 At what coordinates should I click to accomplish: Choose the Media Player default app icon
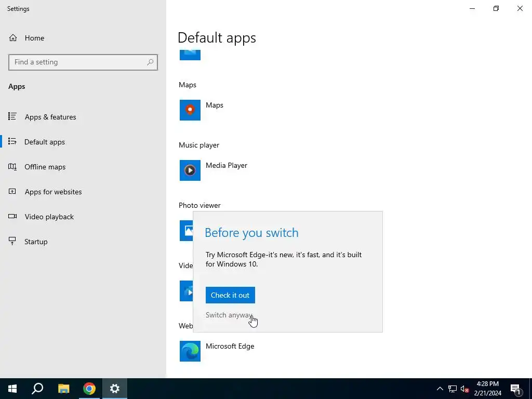point(190,170)
